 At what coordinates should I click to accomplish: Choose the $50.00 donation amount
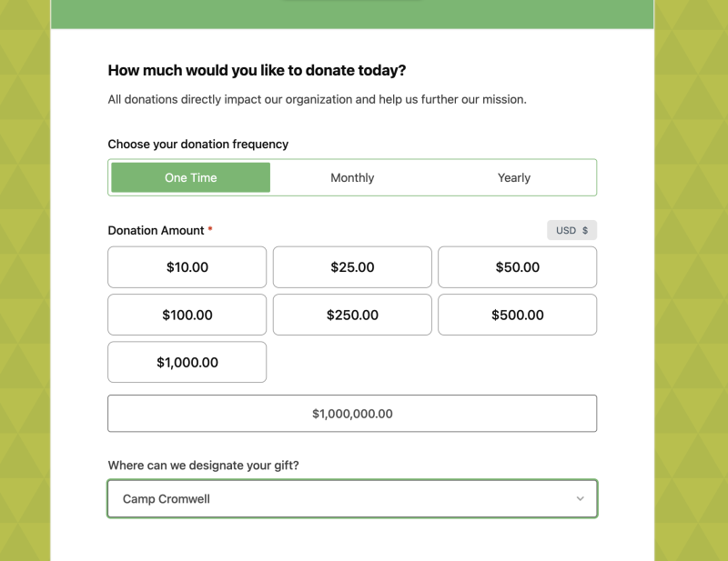pos(517,267)
